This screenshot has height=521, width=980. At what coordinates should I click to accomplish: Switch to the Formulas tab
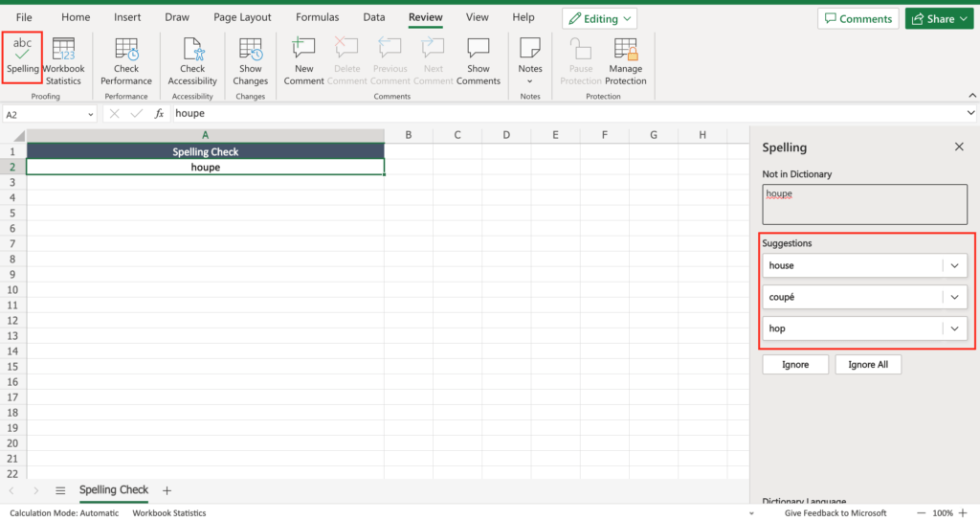click(x=318, y=17)
